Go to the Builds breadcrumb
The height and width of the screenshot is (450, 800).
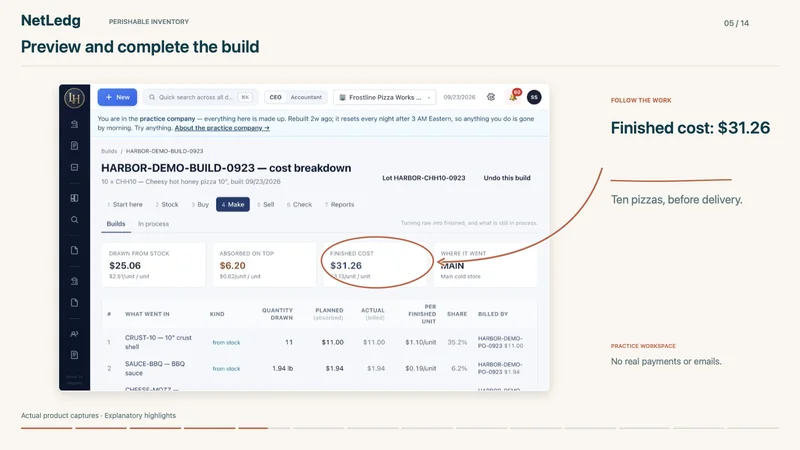pyautogui.click(x=109, y=151)
